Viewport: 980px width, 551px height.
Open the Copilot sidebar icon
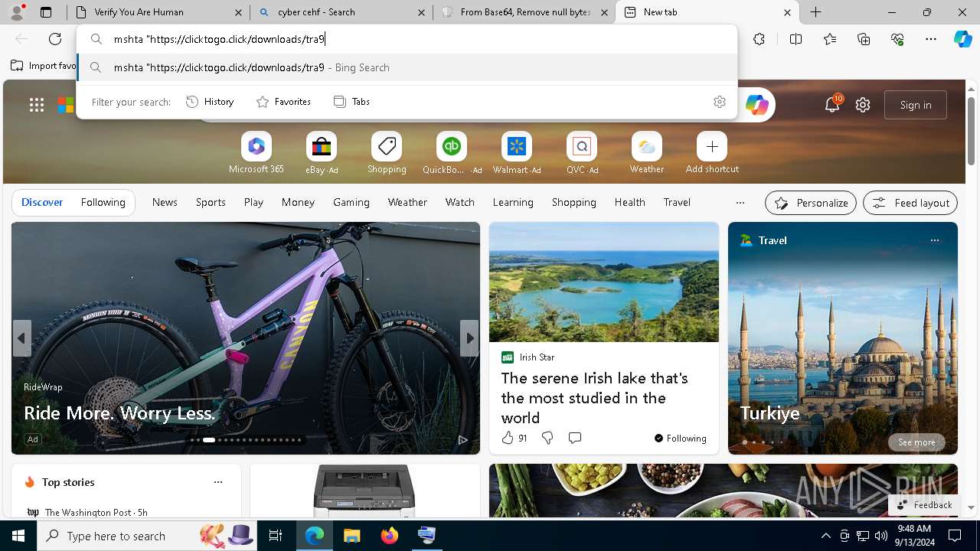(962, 39)
